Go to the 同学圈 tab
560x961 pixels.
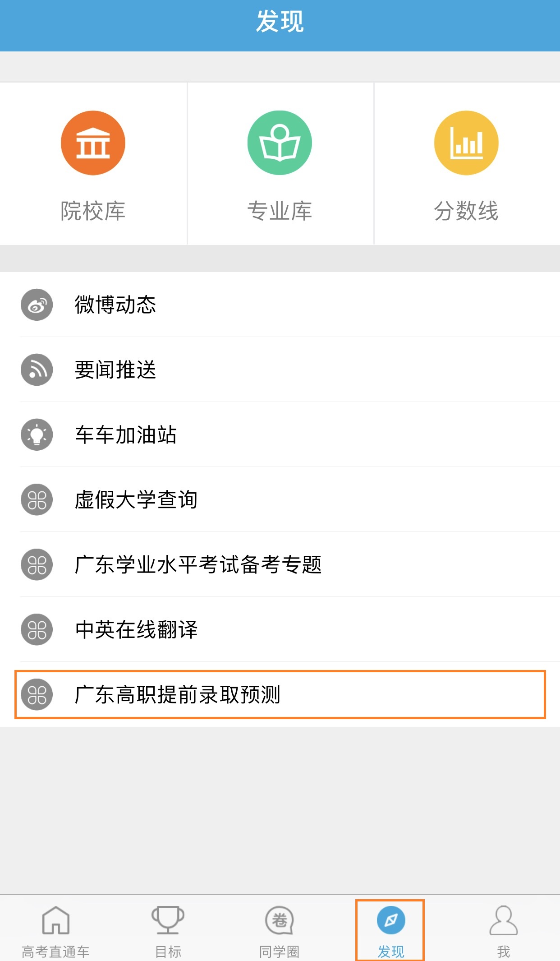280,930
